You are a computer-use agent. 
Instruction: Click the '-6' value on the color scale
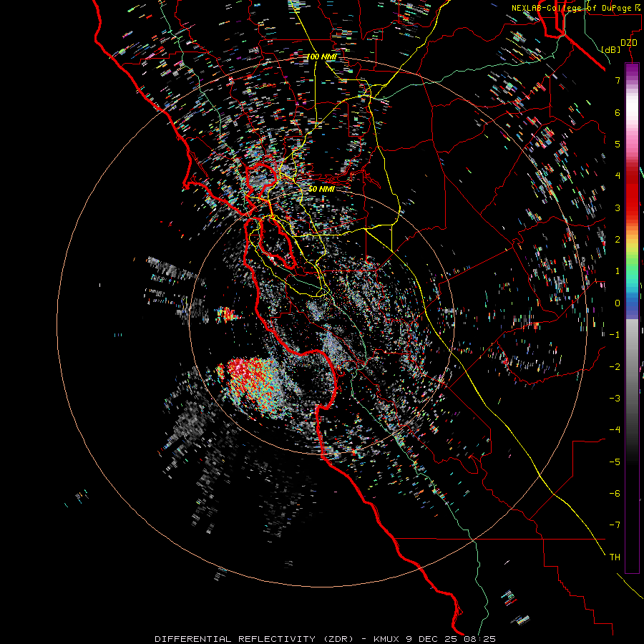[x=615, y=494]
